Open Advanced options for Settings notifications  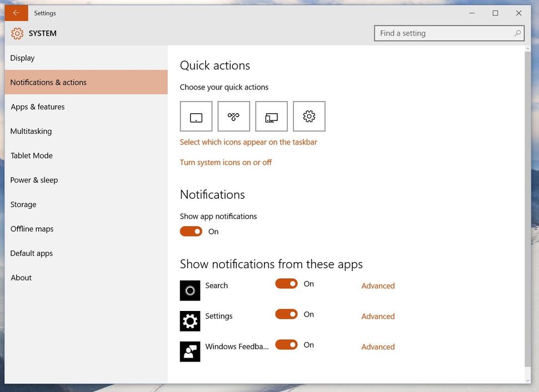(378, 316)
